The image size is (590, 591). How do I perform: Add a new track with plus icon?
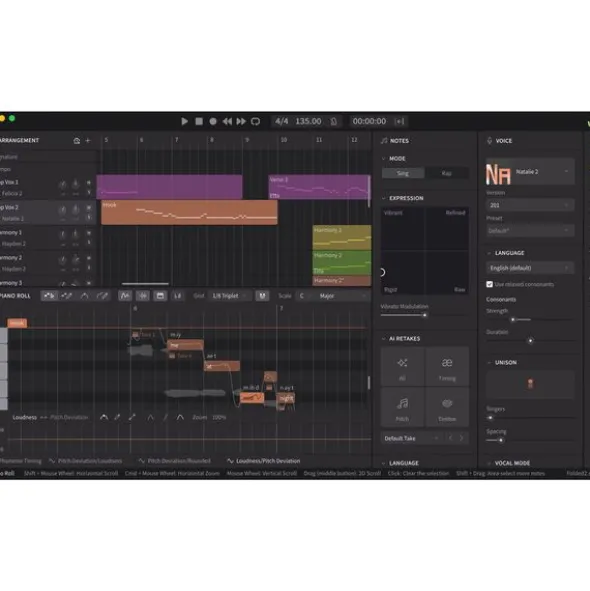click(x=88, y=141)
